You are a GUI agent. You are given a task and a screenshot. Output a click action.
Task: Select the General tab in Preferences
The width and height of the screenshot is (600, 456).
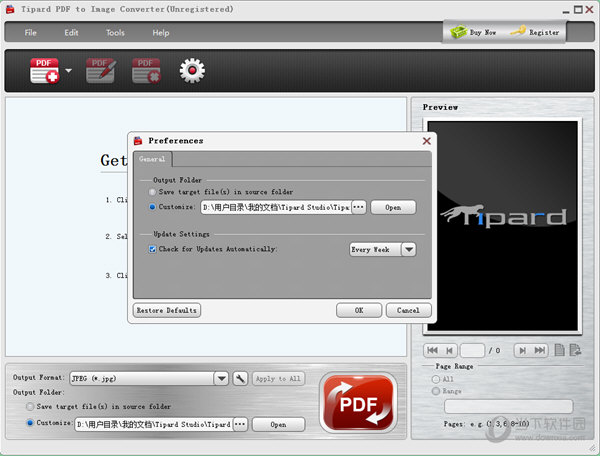pyautogui.click(x=152, y=159)
